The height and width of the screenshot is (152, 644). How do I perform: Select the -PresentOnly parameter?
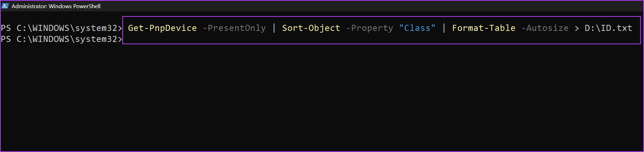pos(234,28)
